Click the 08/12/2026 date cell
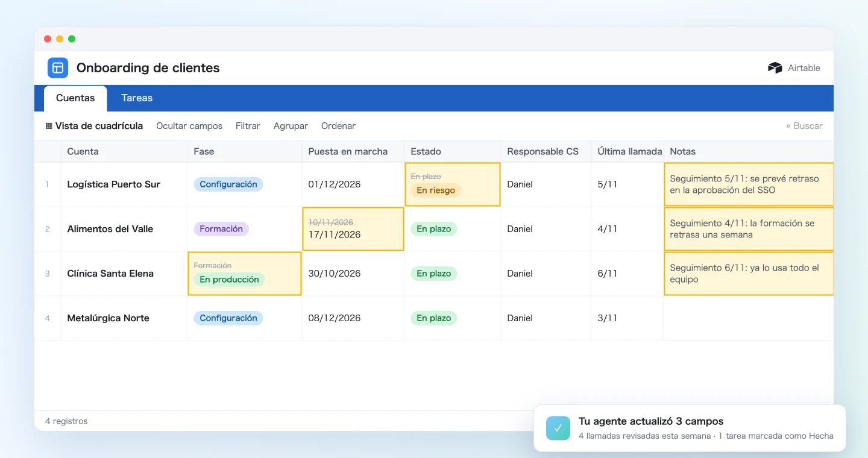The width and height of the screenshot is (868, 458). pos(353,318)
